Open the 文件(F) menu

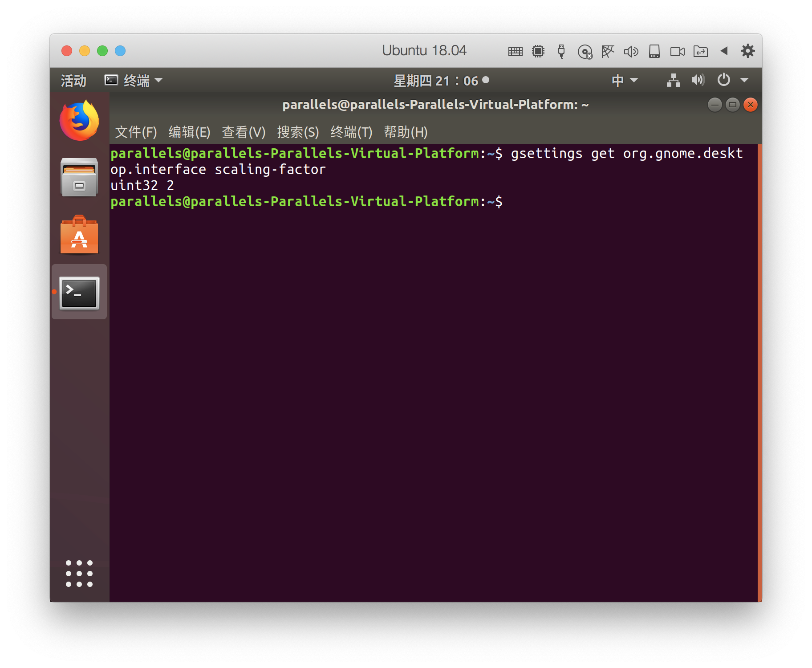point(136,132)
